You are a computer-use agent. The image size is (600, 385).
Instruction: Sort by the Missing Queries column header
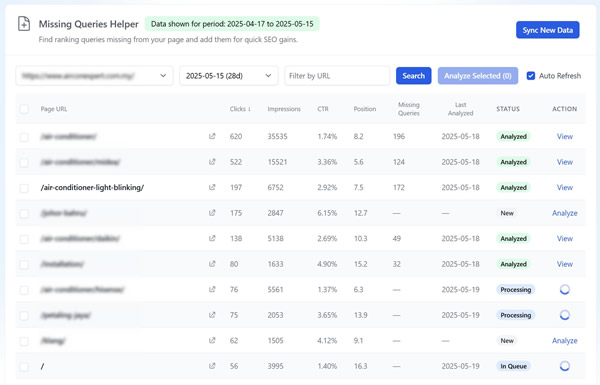[409, 109]
